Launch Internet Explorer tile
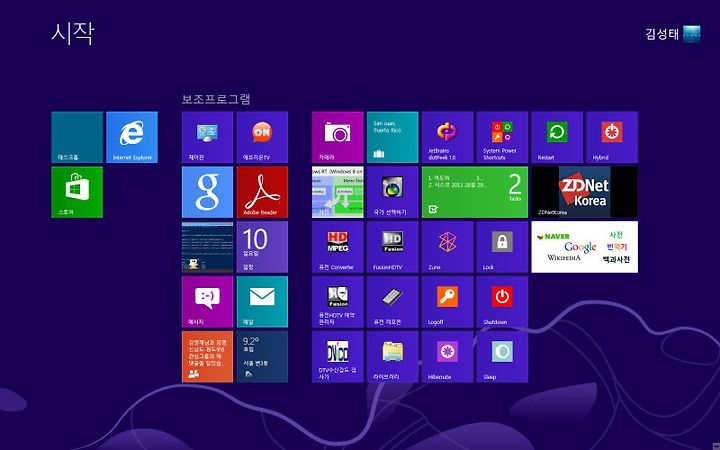The width and height of the screenshot is (720, 450). click(132, 137)
